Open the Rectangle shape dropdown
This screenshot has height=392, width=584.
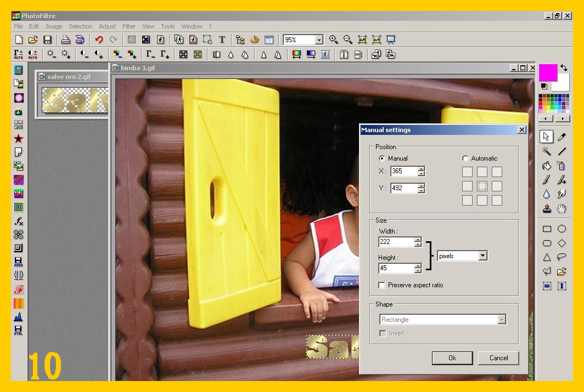click(501, 320)
